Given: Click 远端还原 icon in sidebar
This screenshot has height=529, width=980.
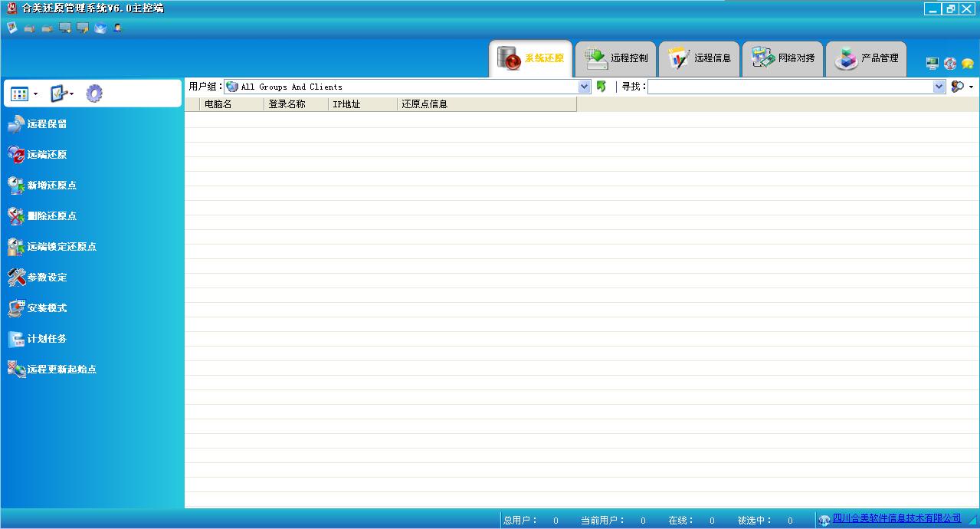Looking at the screenshot, I should [16, 155].
